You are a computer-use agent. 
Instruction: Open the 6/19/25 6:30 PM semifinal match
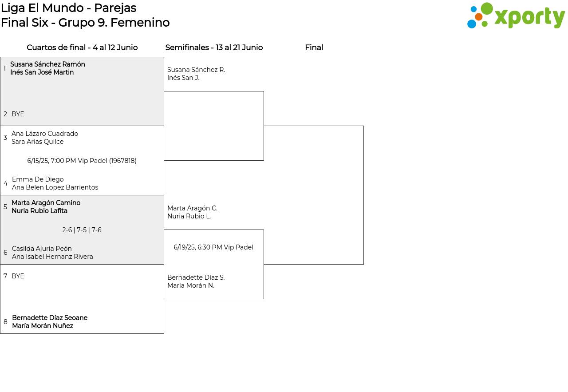click(x=213, y=247)
